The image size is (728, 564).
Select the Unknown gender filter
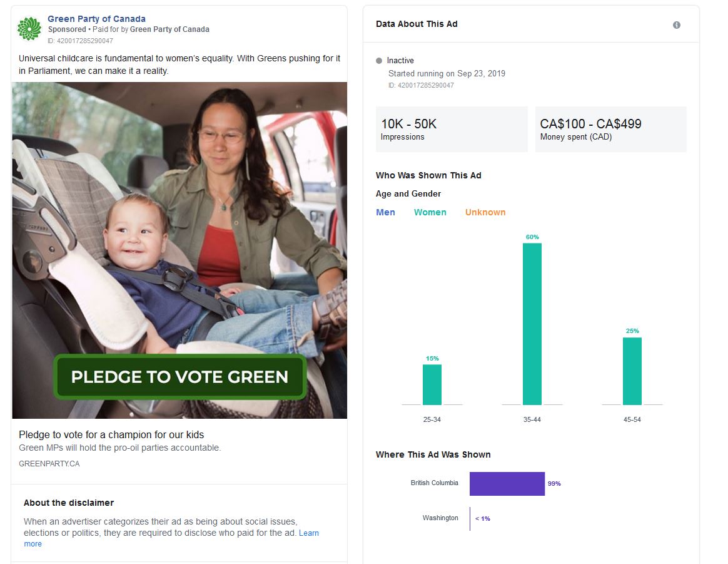click(x=485, y=212)
